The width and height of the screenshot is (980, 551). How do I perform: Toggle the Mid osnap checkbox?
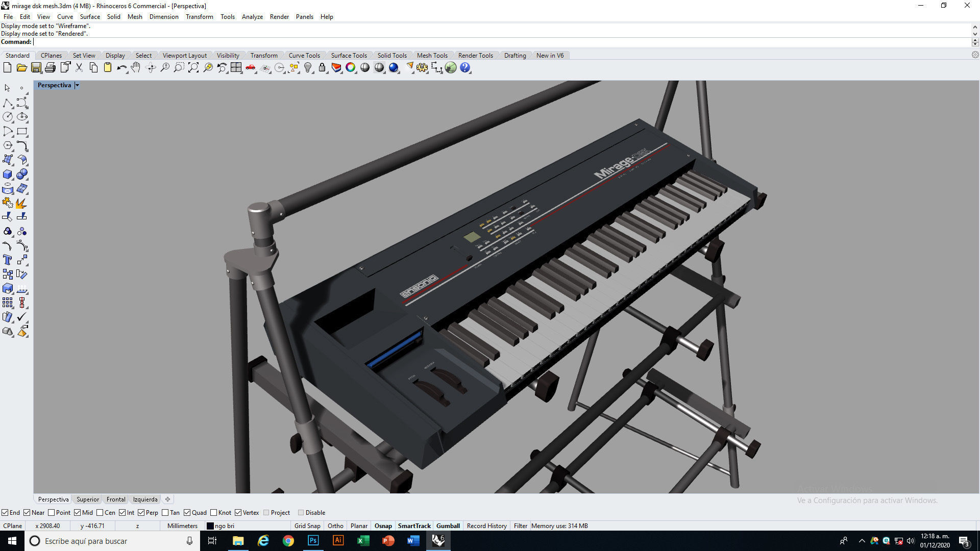78,513
